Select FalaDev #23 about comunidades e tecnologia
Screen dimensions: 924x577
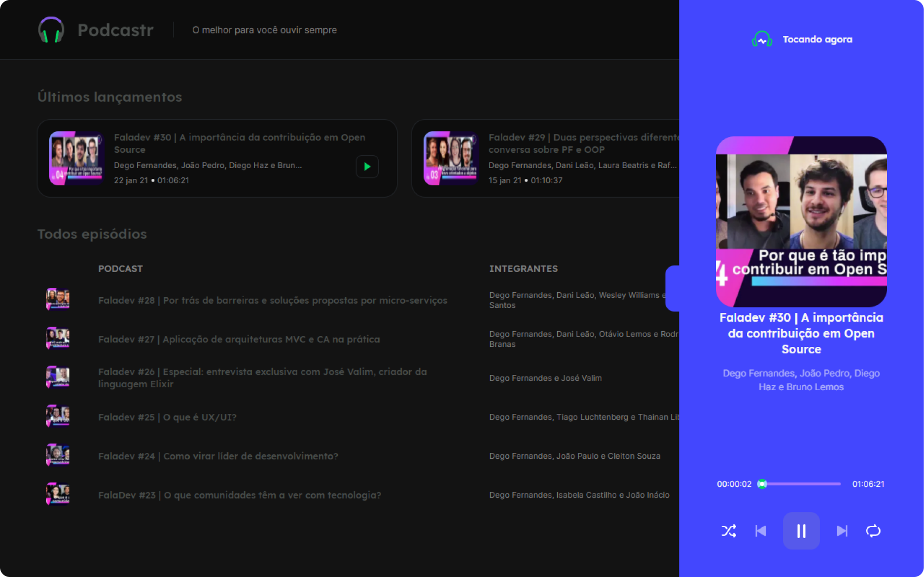[239, 495]
